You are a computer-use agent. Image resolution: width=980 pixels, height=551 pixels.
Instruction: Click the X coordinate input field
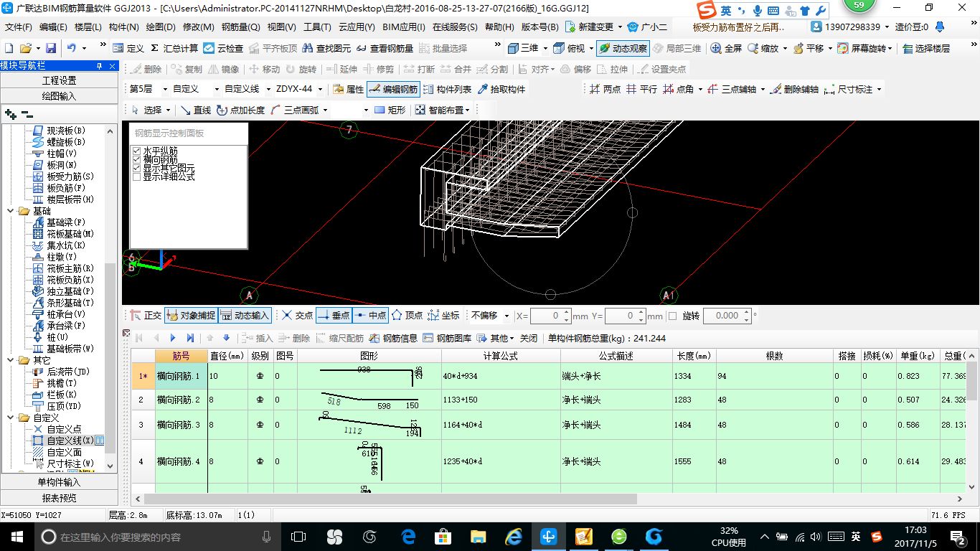550,316
